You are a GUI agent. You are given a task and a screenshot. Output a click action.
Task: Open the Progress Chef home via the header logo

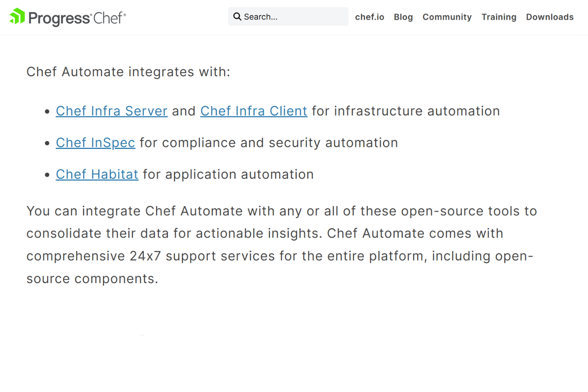[x=67, y=17]
